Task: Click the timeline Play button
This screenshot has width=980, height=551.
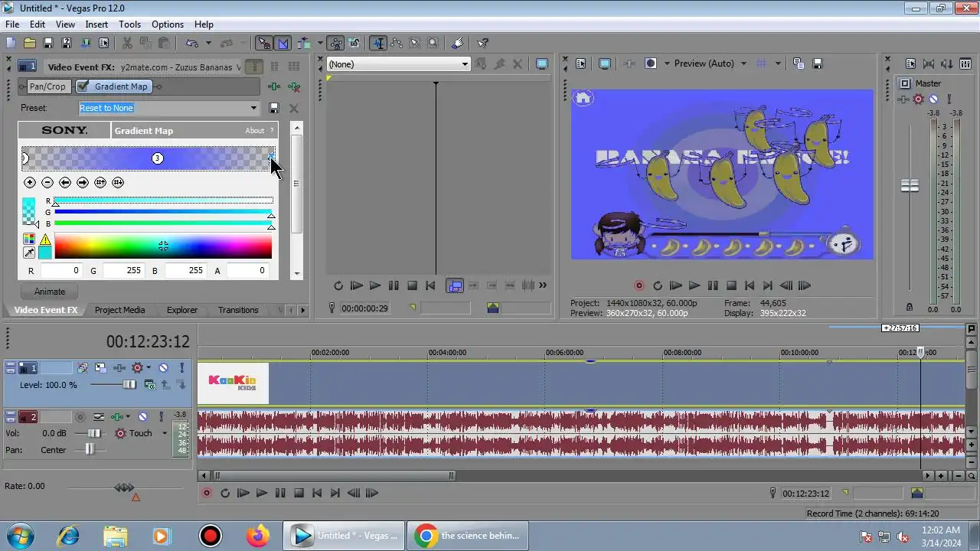Action: point(262,494)
